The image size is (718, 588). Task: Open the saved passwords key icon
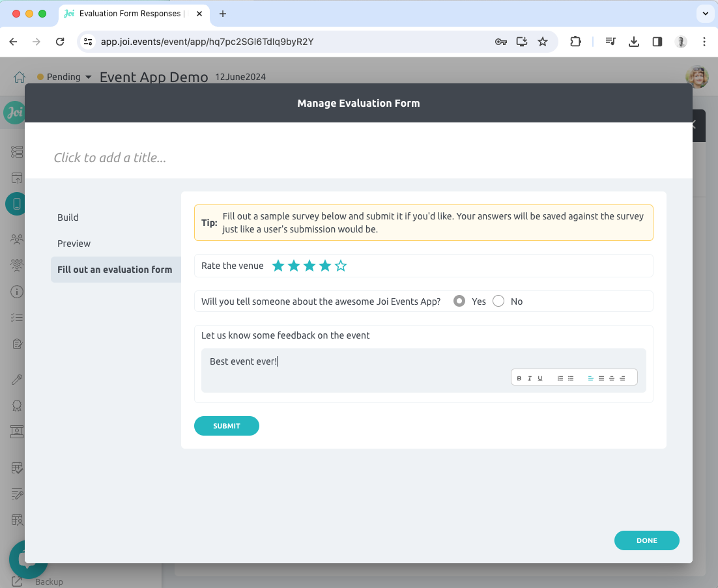(501, 42)
